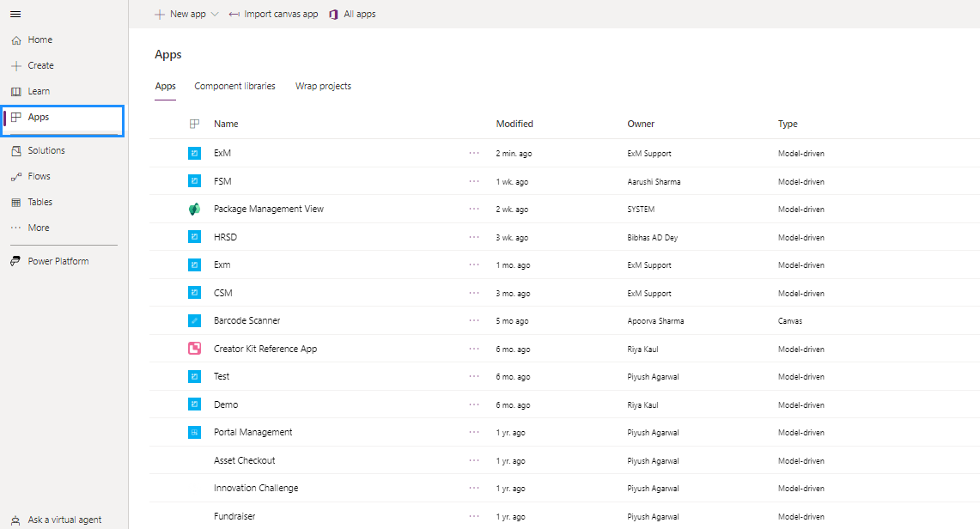
Task: Sort by the Name column header
Action: click(226, 124)
